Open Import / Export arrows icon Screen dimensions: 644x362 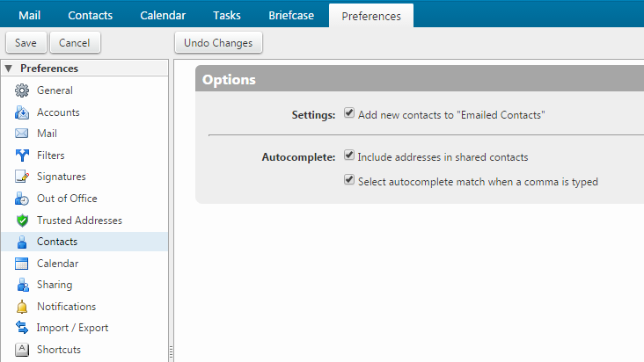point(22,328)
